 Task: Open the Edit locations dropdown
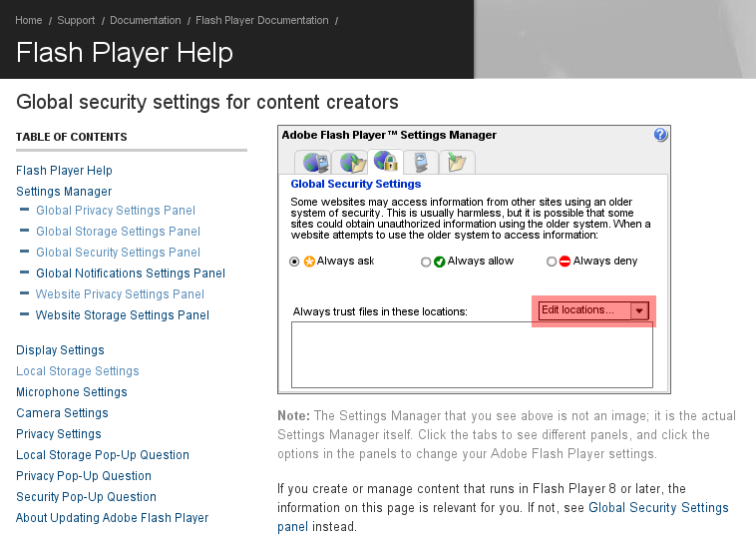[593, 310]
